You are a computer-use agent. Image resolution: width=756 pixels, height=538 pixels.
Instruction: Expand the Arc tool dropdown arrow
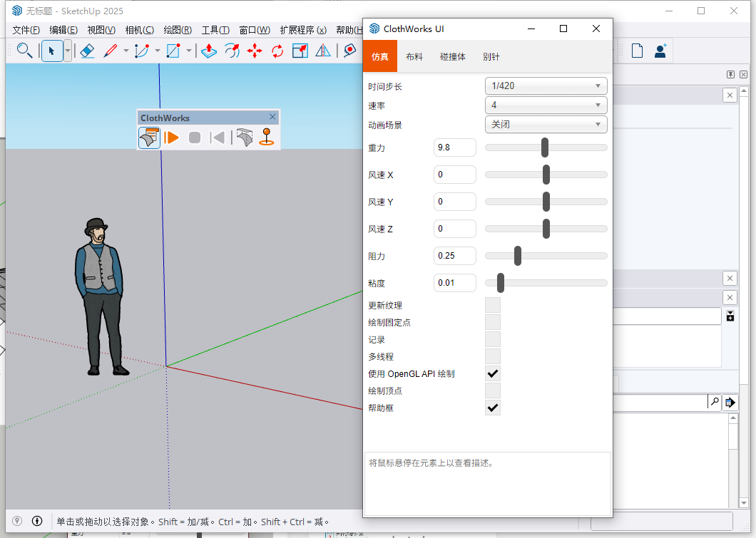click(157, 51)
